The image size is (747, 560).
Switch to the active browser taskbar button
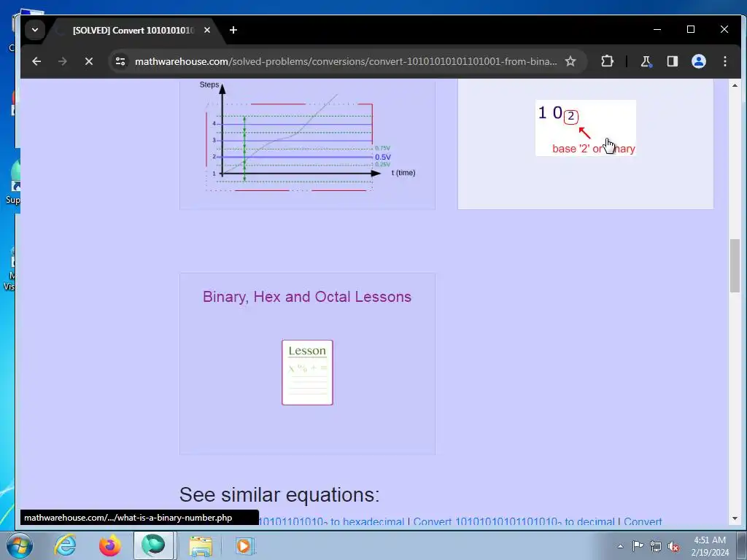153,545
